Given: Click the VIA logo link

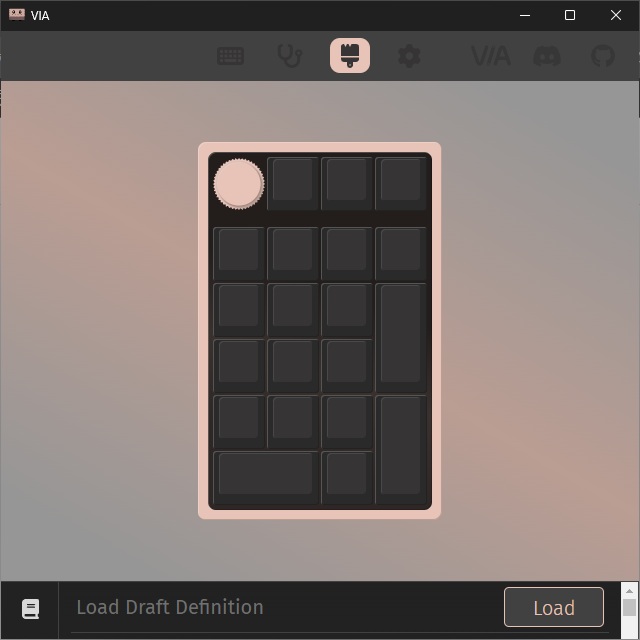Looking at the screenshot, I should 490,56.
